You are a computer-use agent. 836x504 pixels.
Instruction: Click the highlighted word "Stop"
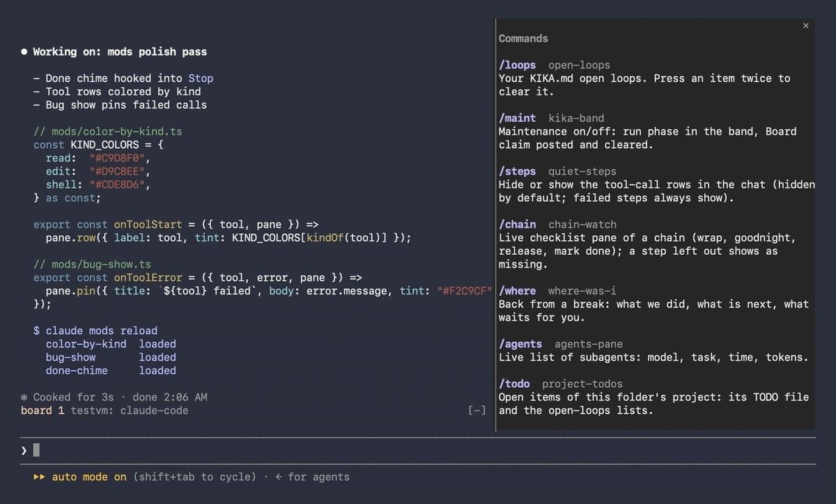[201, 79]
